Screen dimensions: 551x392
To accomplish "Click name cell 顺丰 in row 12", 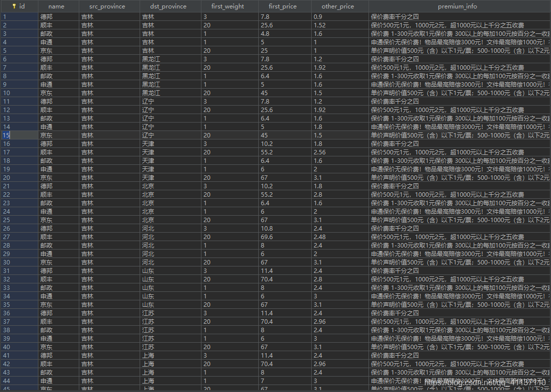I will [x=59, y=110].
